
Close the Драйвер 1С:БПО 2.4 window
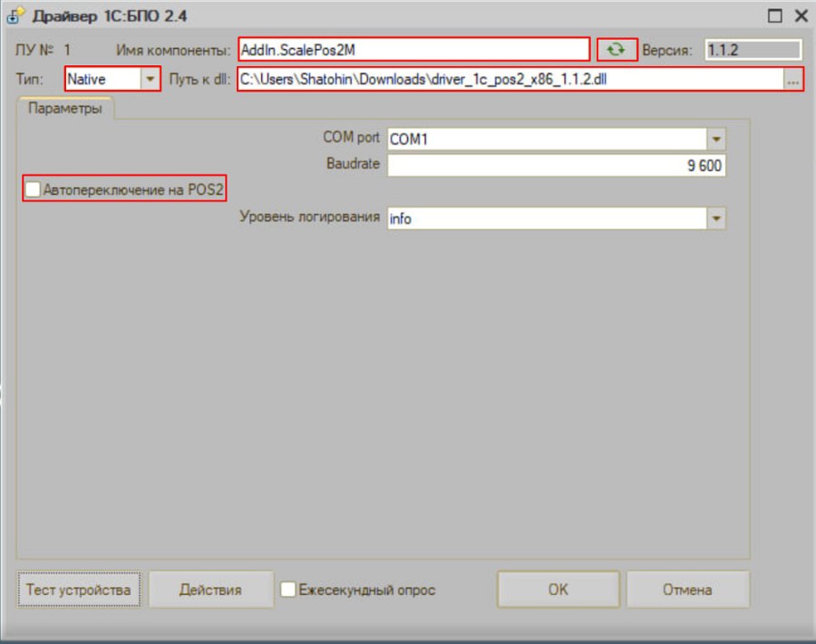(x=801, y=15)
